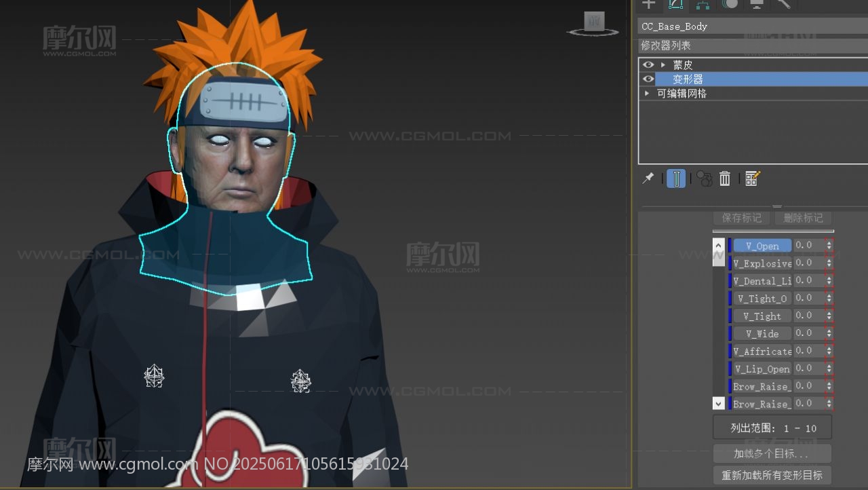
Task: Click the CC_Base_Body object name field
Action: point(753,26)
